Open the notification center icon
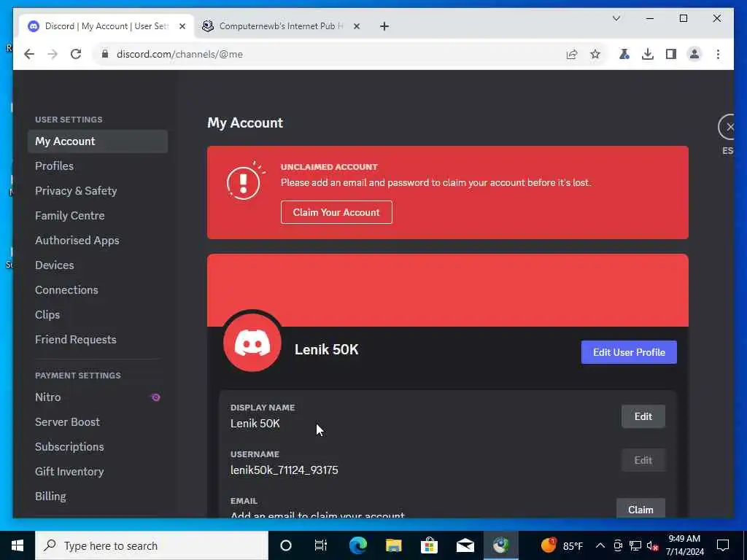This screenshot has height=560, width=747. point(723,545)
